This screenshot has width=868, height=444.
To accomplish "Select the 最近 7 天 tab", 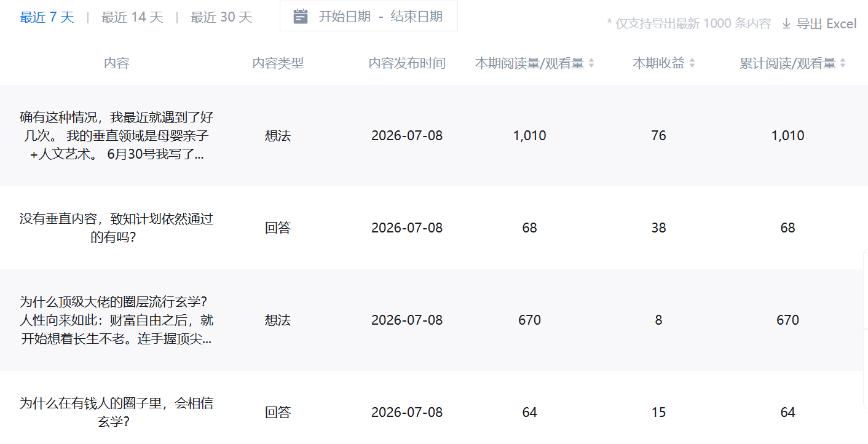I will tap(47, 17).
